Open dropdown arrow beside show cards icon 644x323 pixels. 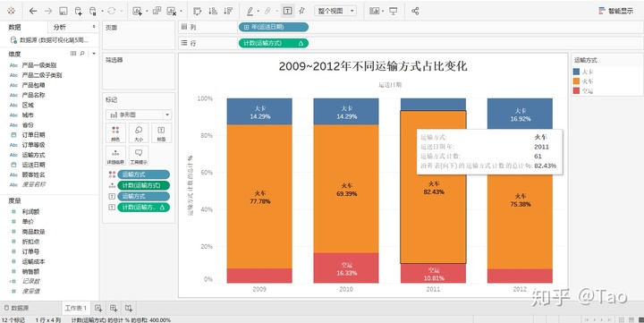click(x=383, y=12)
